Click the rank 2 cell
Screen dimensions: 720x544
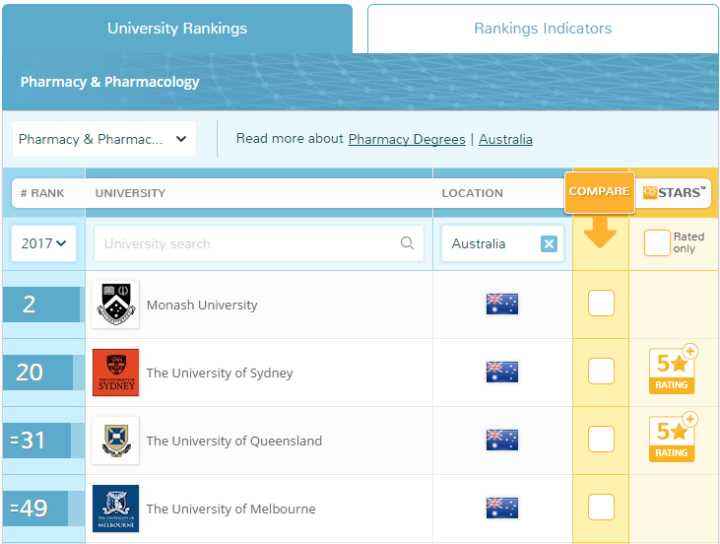coord(42,304)
